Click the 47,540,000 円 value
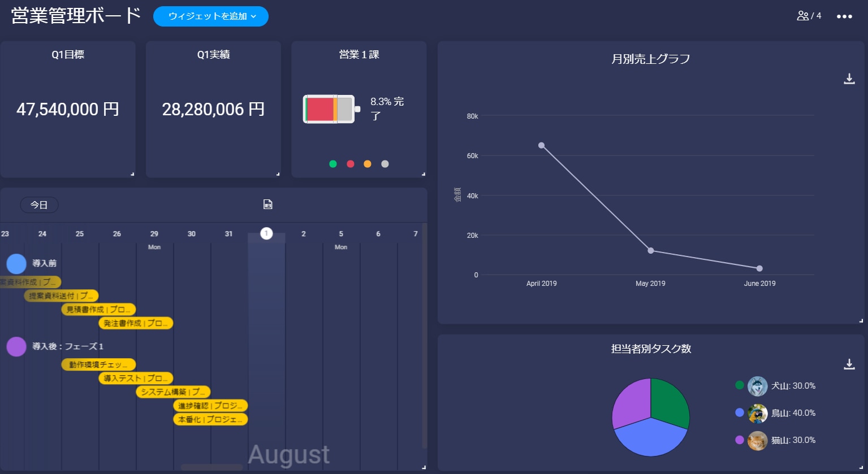 click(68, 109)
